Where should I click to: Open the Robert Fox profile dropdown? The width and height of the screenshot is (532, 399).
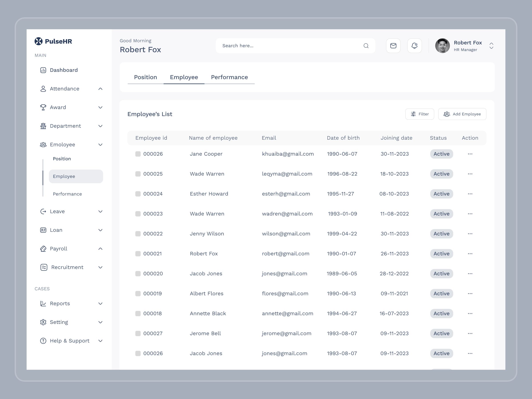tap(491, 46)
